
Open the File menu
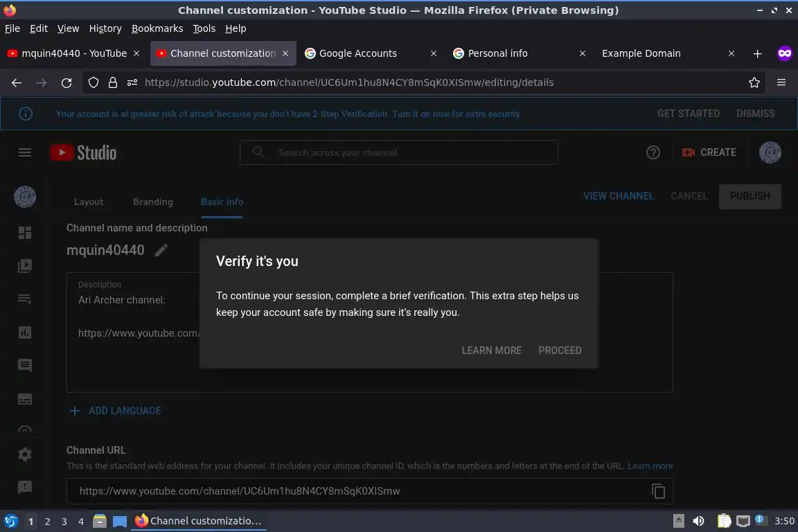pyautogui.click(x=12, y=28)
